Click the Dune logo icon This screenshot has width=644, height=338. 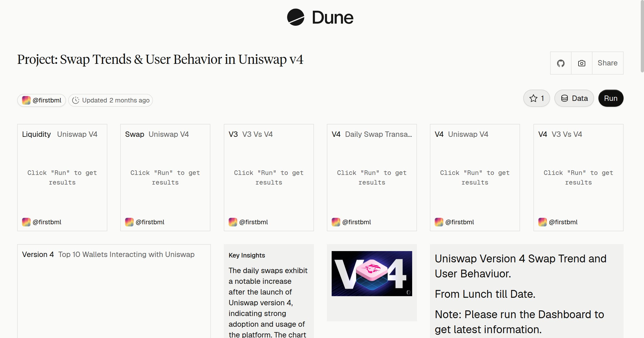coord(295,17)
